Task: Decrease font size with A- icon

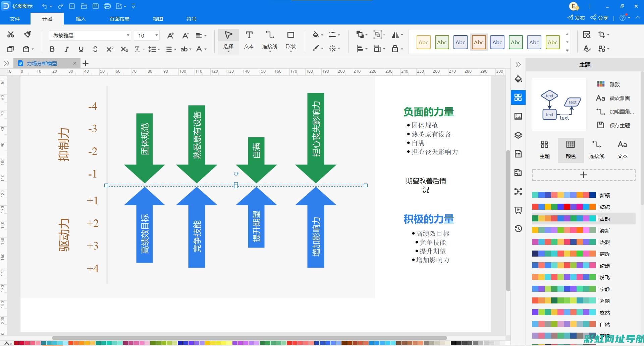Action: point(185,36)
